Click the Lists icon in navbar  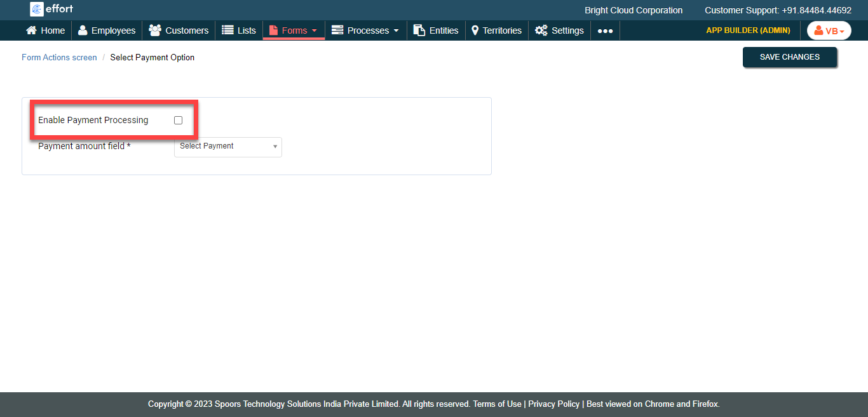[x=227, y=30]
